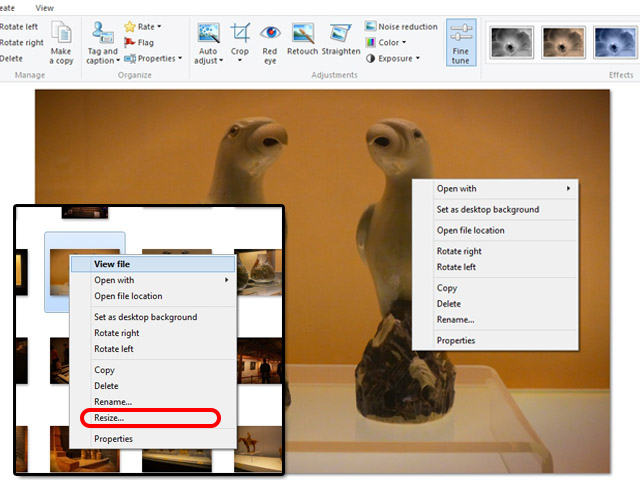Click the Straighten icon

[x=340, y=33]
